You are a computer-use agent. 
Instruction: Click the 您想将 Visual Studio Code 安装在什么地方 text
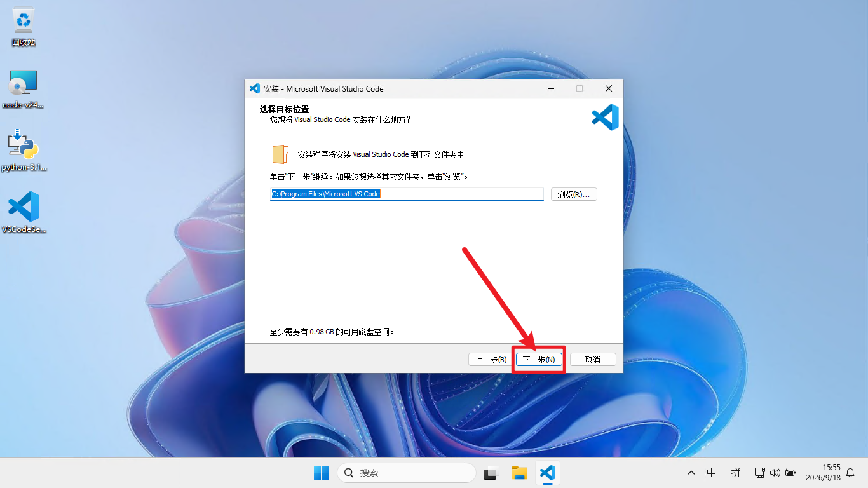click(x=340, y=119)
